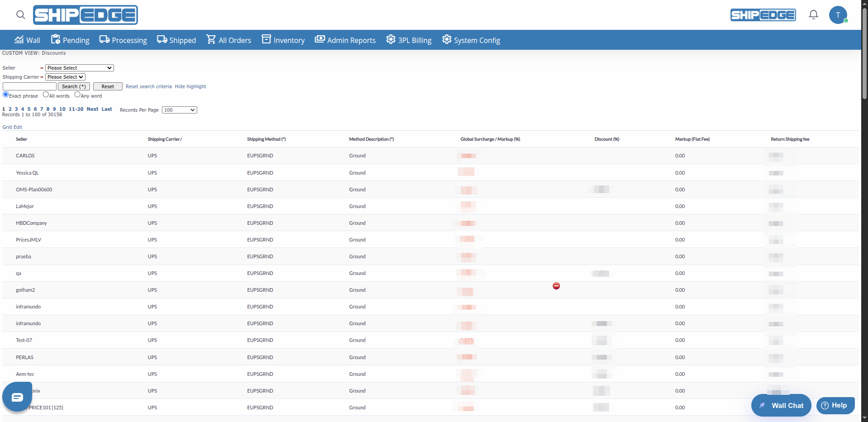
Task: Open the floating chat bubble icon
Action: [x=17, y=397]
